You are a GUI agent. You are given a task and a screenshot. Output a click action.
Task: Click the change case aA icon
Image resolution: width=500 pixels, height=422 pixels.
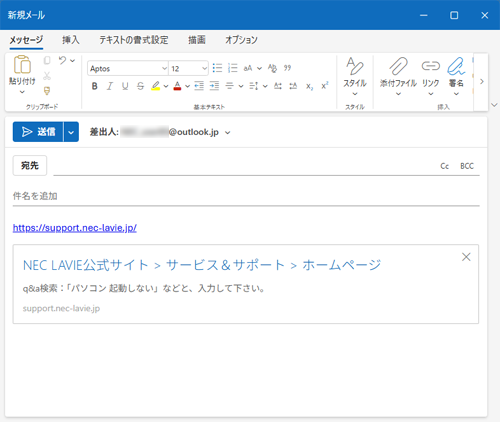[248, 68]
